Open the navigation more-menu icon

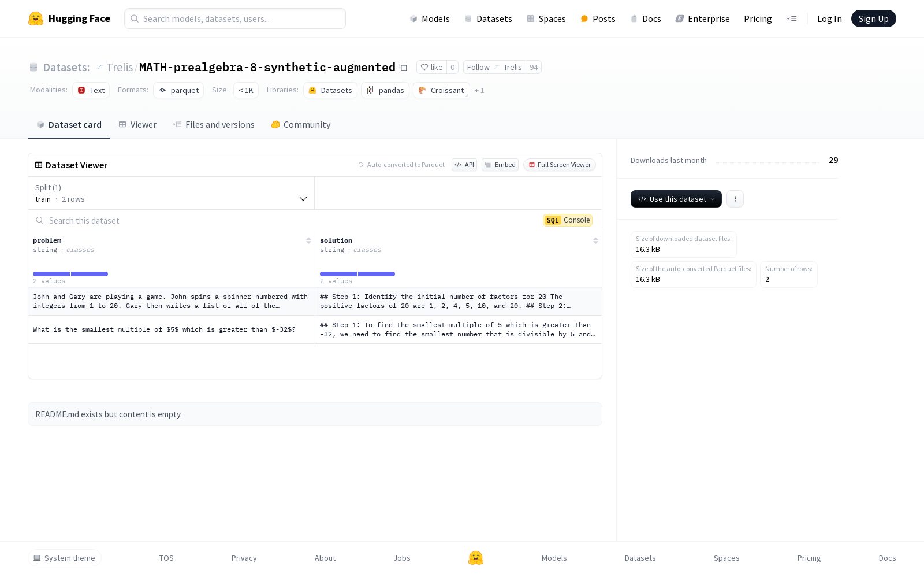coord(791,18)
